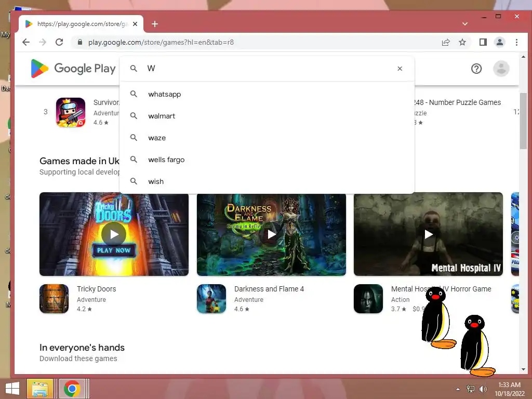532x399 pixels.
Task: Choose the wells fargo suggestion
Action: pyautogui.click(x=268, y=160)
